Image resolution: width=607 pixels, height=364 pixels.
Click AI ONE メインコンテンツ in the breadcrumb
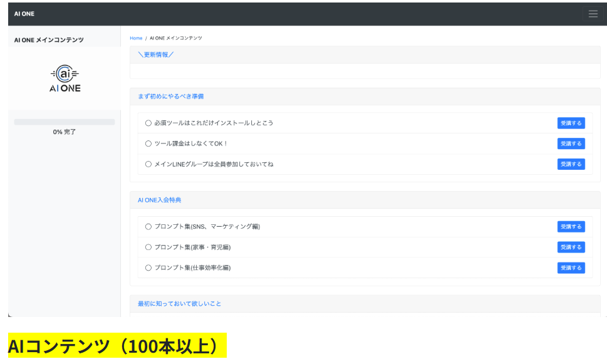click(176, 38)
